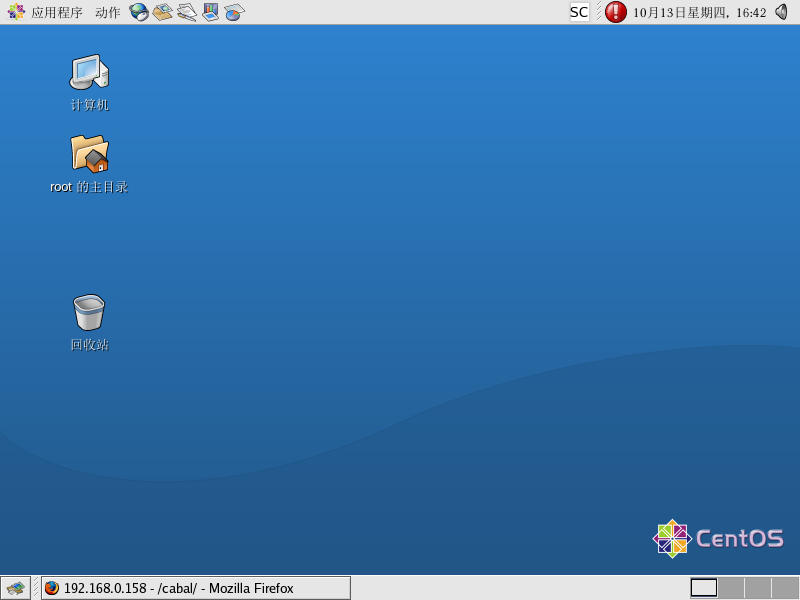Restore the Mozilla Firefox taskbar window
The height and width of the screenshot is (600, 800).
pos(196,588)
